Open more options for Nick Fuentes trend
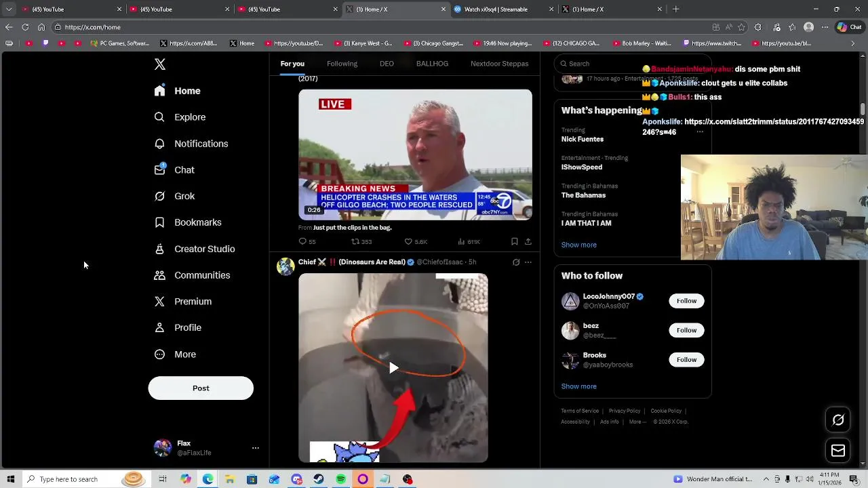The height and width of the screenshot is (488, 868). (x=700, y=131)
